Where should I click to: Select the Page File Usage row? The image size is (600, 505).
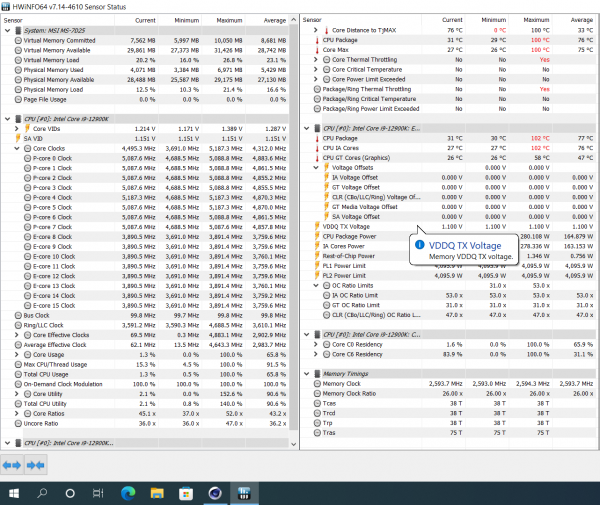(x=145, y=99)
